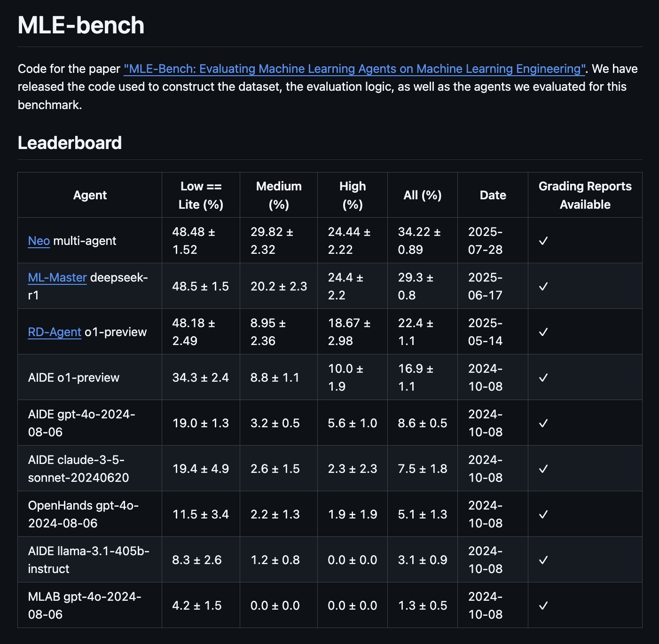Click checkmark in Neo multi-agent row
The width and height of the screenshot is (659, 644).
tap(543, 241)
